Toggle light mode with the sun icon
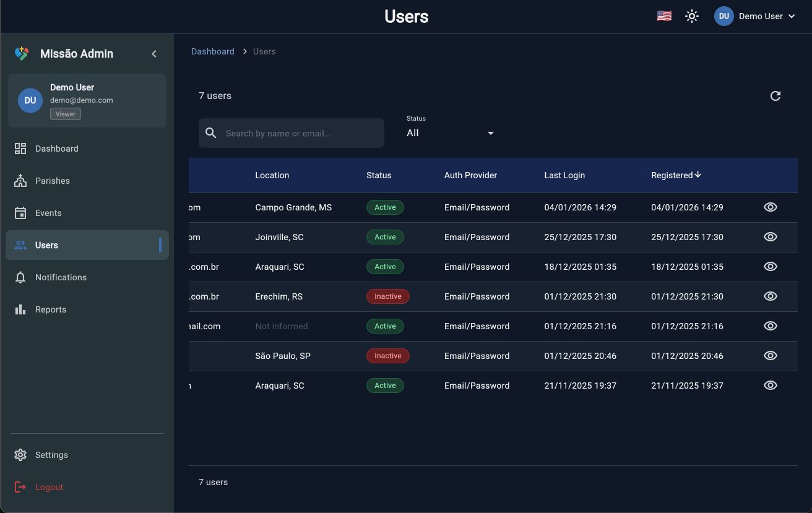This screenshot has width=812, height=513. (x=692, y=16)
